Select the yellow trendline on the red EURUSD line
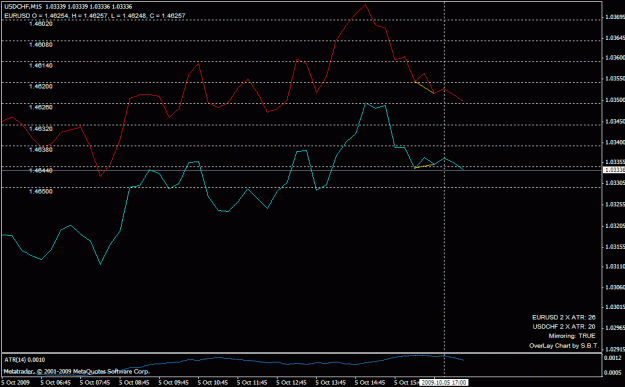The height and width of the screenshot is (387, 625). pos(425,87)
